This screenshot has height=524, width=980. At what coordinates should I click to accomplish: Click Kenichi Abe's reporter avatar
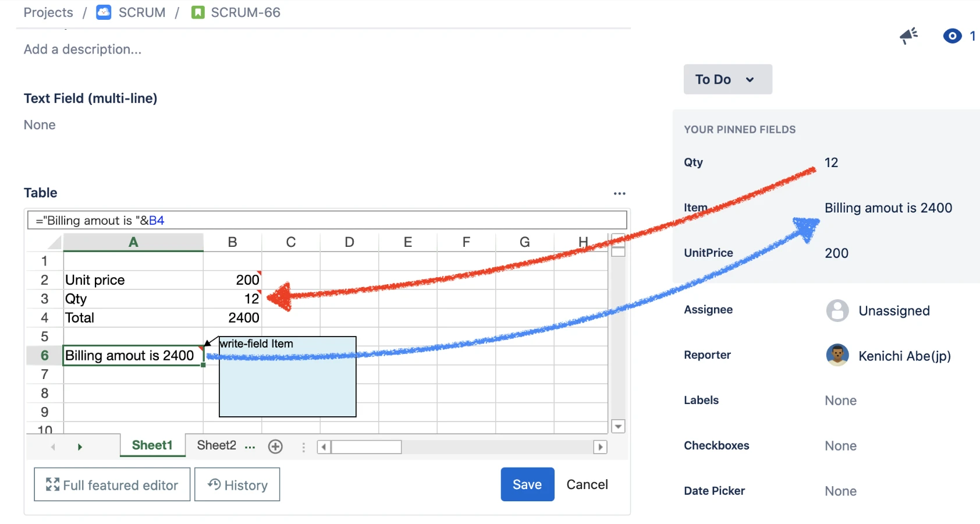[x=837, y=355]
